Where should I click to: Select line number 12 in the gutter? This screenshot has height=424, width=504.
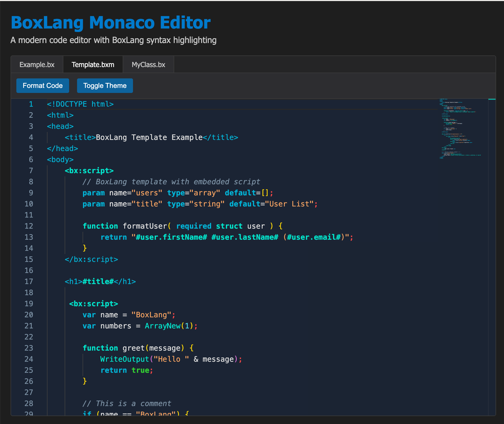coord(29,226)
